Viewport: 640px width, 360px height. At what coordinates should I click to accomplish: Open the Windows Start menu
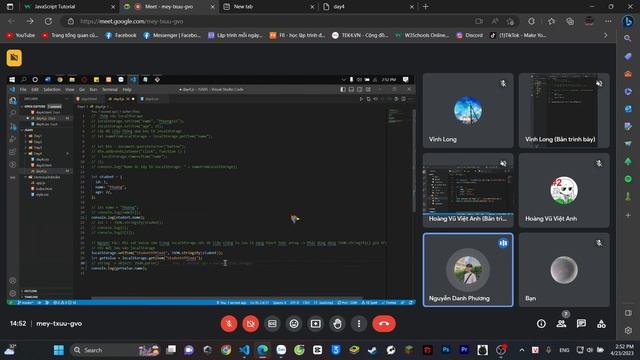coord(59,350)
